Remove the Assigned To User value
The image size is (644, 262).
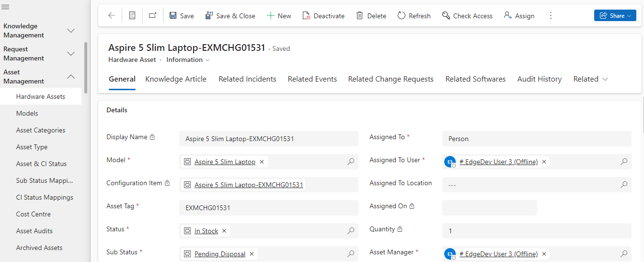(544, 162)
